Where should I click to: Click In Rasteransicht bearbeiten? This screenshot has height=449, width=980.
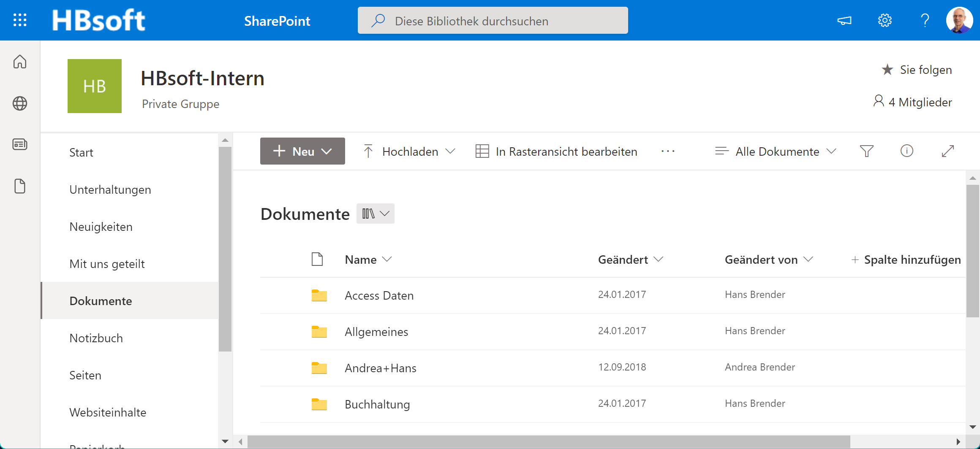coord(556,151)
